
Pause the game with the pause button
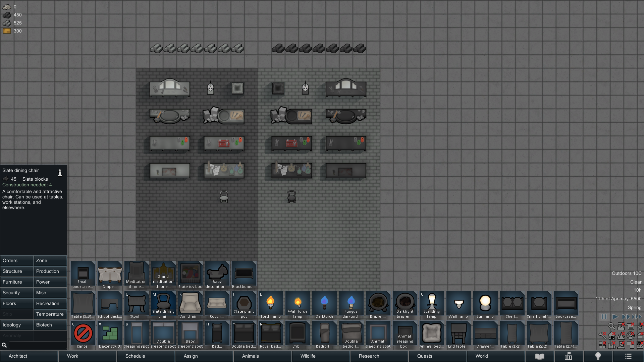pos(604,317)
